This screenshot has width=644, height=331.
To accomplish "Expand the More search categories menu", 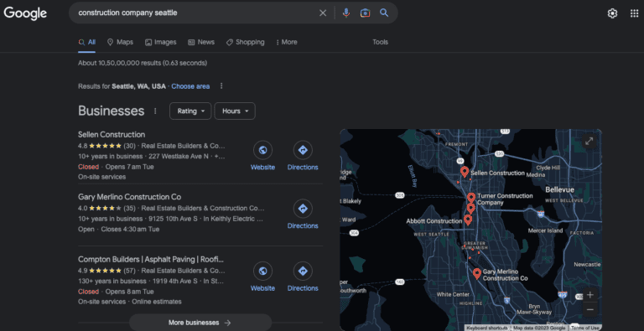I will click(x=286, y=42).
